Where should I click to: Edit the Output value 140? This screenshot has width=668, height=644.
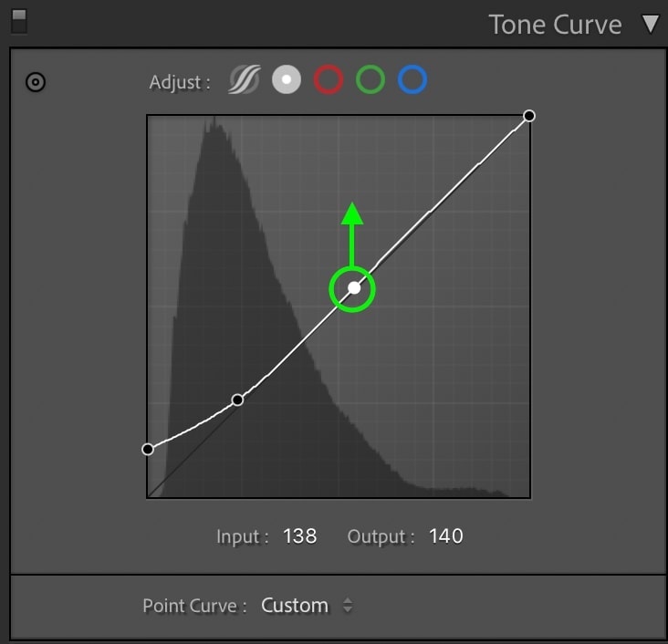445,535
